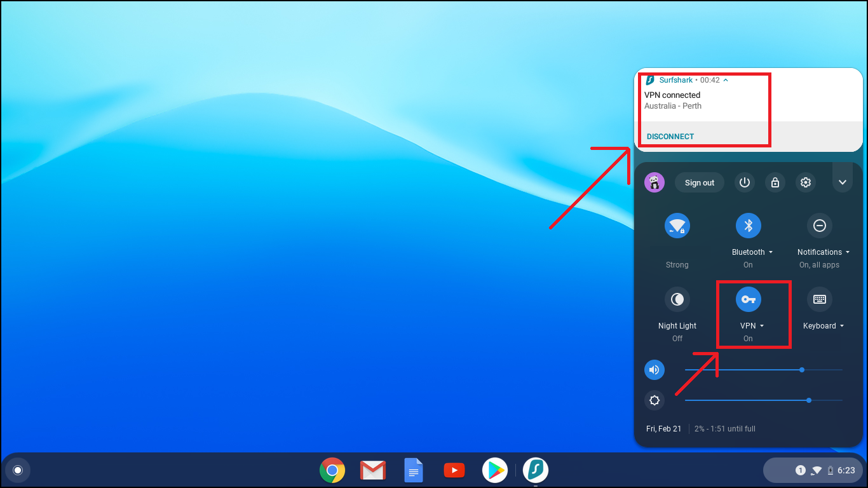Toggle Bluetooth on or off

coord(748,226)
